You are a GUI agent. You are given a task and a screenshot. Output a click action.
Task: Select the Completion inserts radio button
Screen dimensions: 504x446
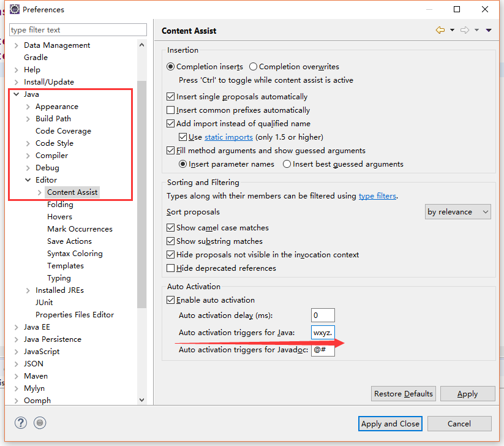click(x=170, y=67)
